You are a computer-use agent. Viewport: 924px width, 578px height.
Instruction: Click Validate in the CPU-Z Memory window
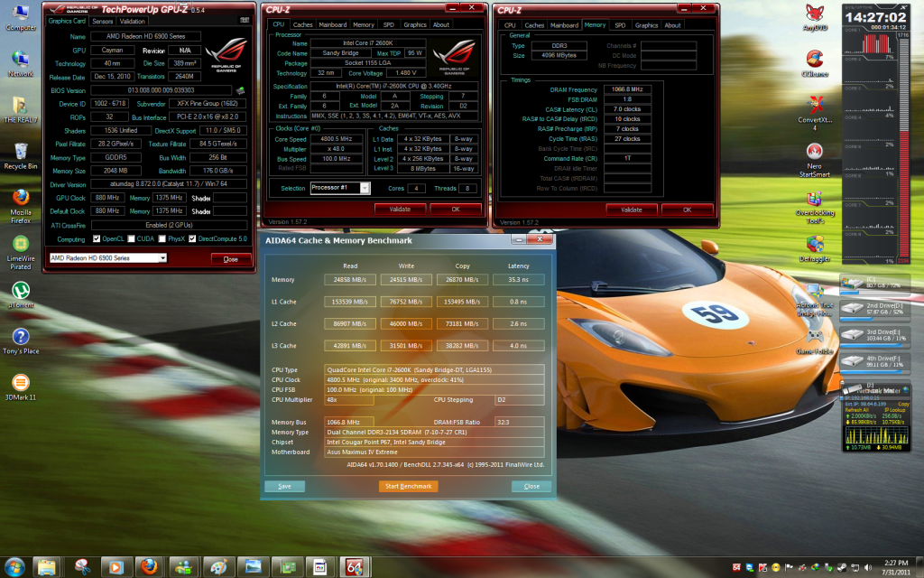pos(632,210)
